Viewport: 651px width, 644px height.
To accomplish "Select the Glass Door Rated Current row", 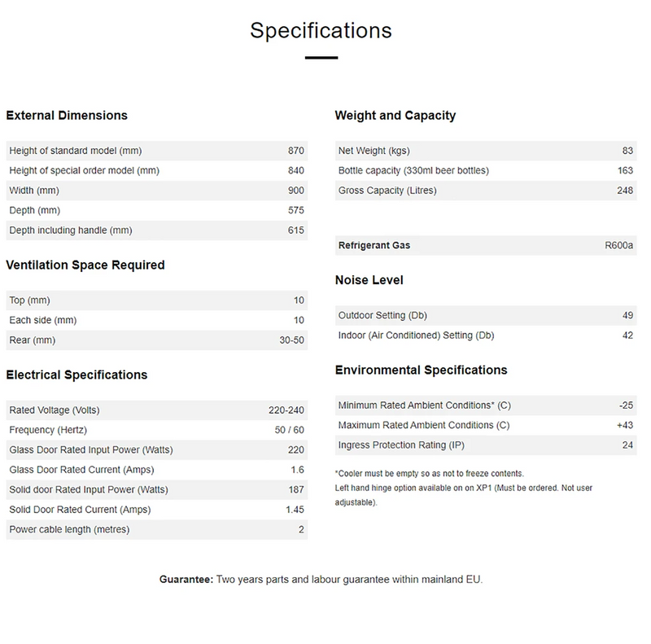I will [156, 470].
